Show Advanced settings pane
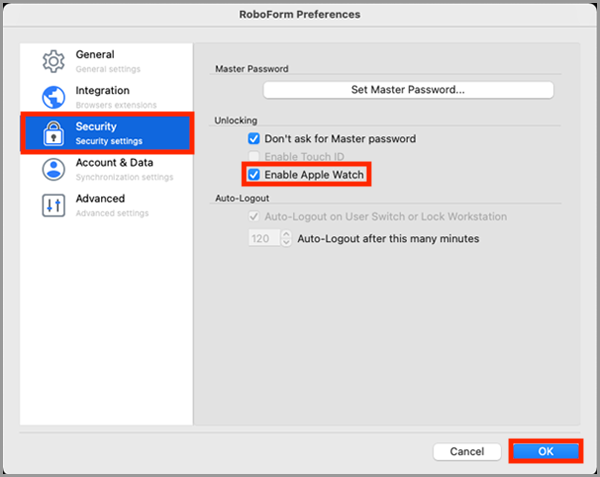Screen dimensions: 600x477 pos(107,205)
